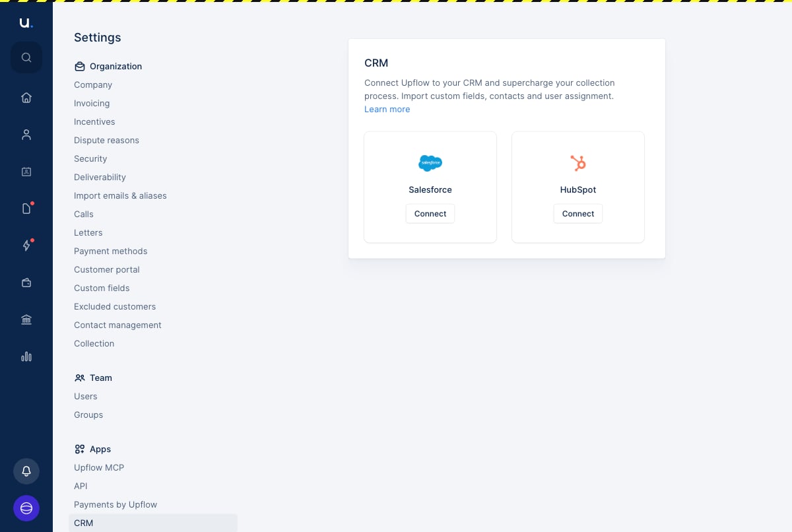Go to Payments by Upflow
Screen dimensions: 792x532
tap(115, 504)
